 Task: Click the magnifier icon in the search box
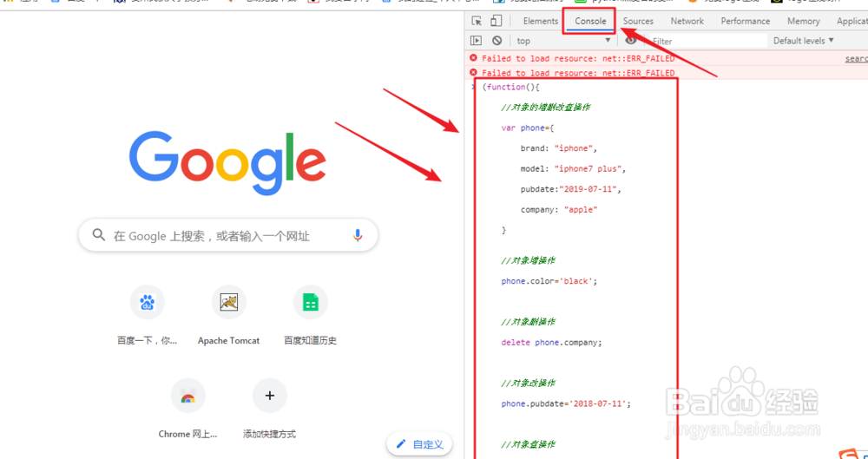[x=99, y=235]
